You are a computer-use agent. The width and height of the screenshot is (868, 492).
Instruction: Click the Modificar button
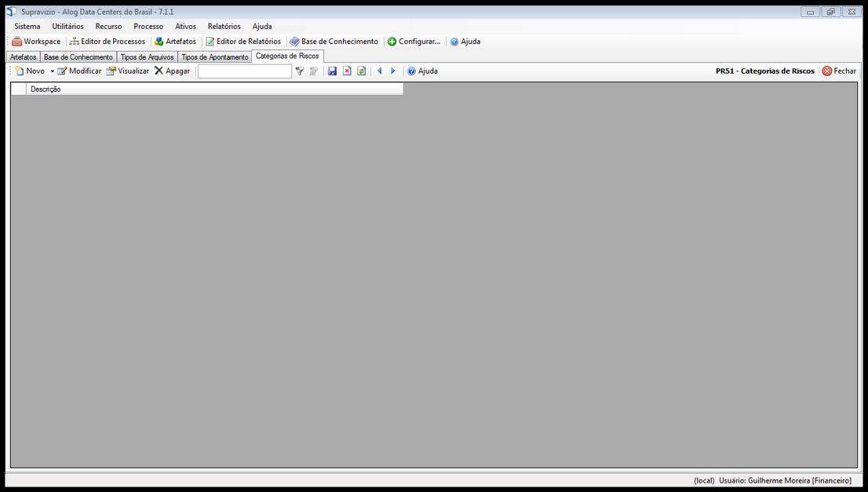[x=79, y=71]
